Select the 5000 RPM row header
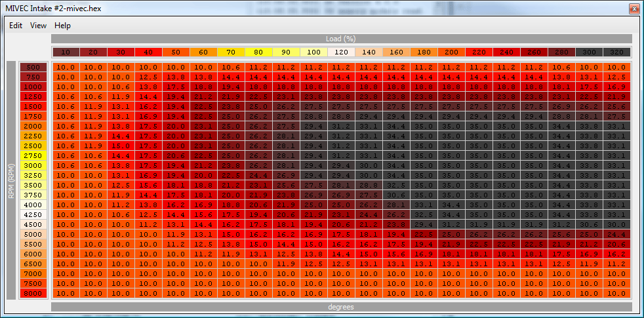Image resolution: width=644 pixels, height=318 pixels. coord(33,234)
